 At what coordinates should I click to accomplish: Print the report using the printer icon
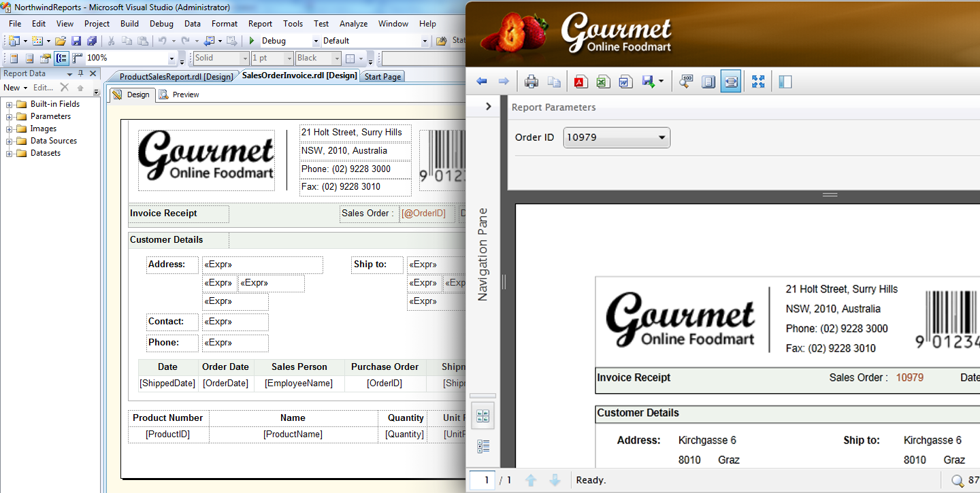(532, 82)
